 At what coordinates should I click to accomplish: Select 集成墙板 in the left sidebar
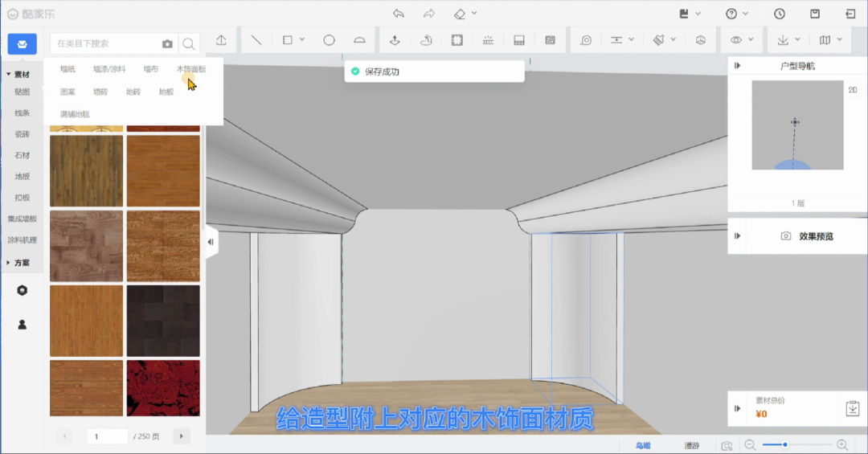23,219
